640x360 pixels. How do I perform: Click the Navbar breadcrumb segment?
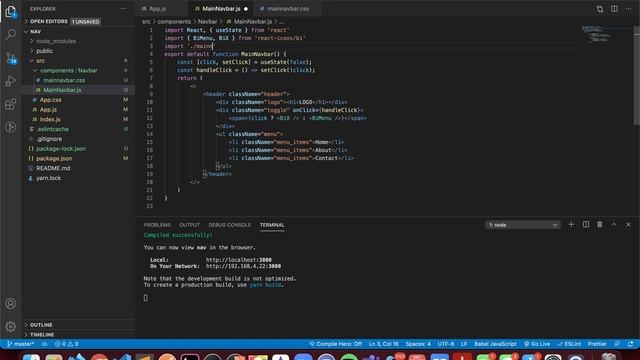pos(207,22)
